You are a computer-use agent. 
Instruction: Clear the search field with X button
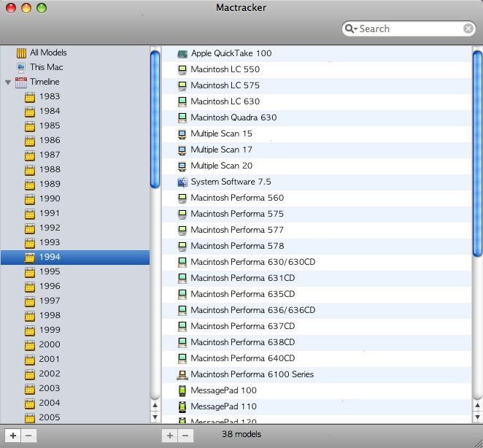pos(468,28)
